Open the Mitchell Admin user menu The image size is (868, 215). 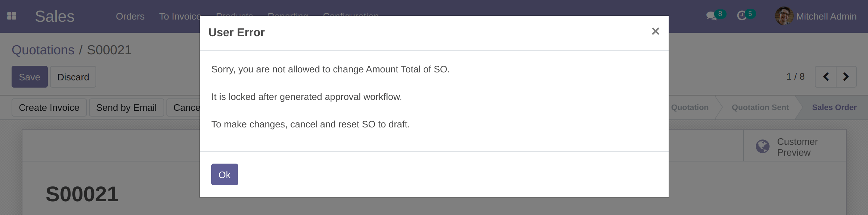click(x=826, y=16)
